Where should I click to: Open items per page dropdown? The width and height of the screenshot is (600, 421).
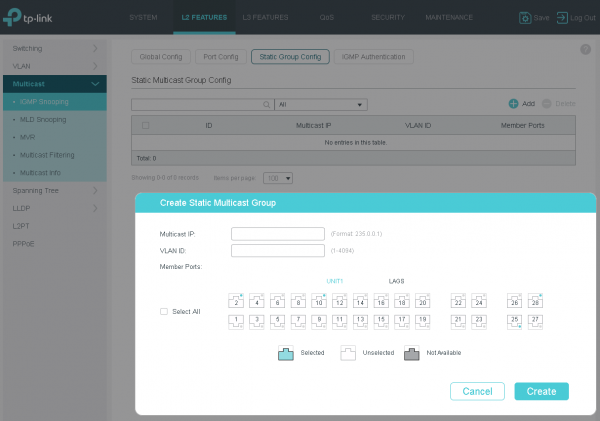pos(277,177)
